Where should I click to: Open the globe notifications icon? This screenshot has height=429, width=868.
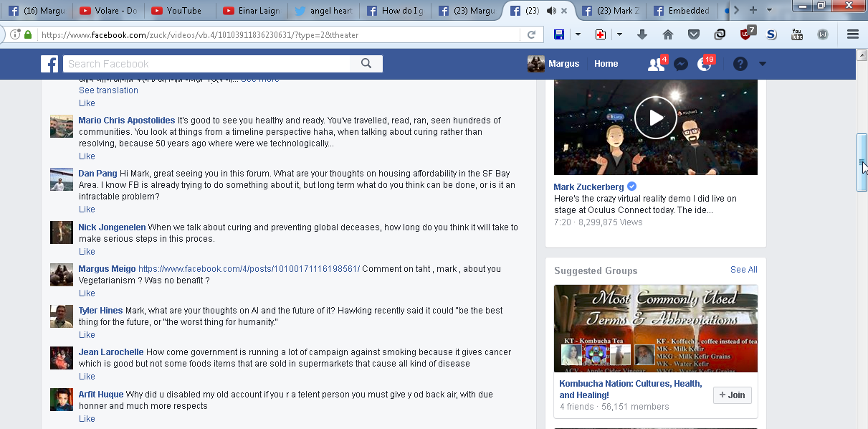(705, 64)
